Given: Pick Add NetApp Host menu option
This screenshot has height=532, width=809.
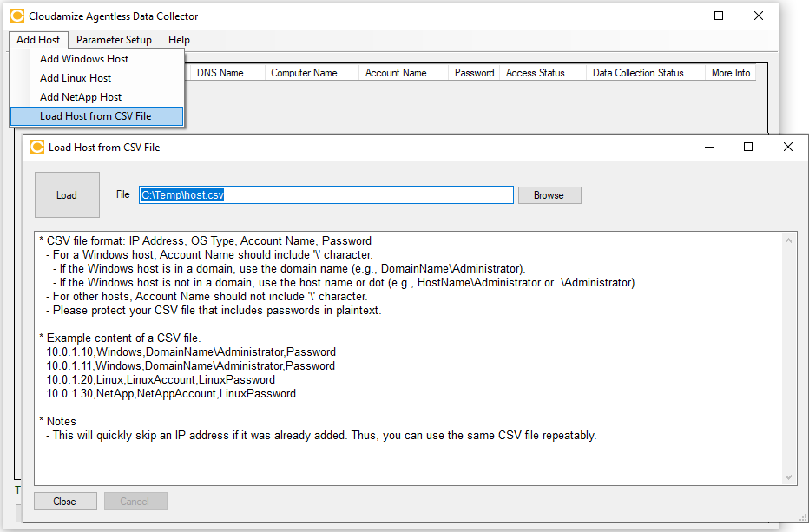Looking at the screenshot, I should tap(81, 97).
